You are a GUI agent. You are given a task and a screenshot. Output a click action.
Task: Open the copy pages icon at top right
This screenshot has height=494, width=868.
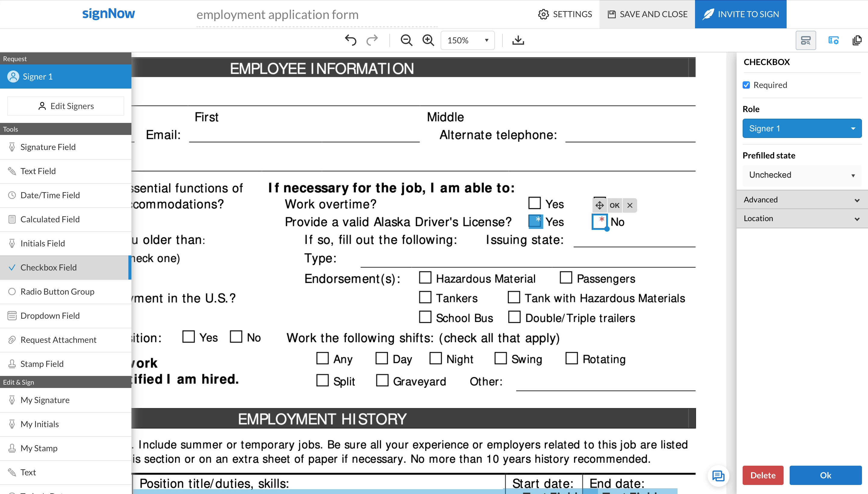click(x=857, y=40)
